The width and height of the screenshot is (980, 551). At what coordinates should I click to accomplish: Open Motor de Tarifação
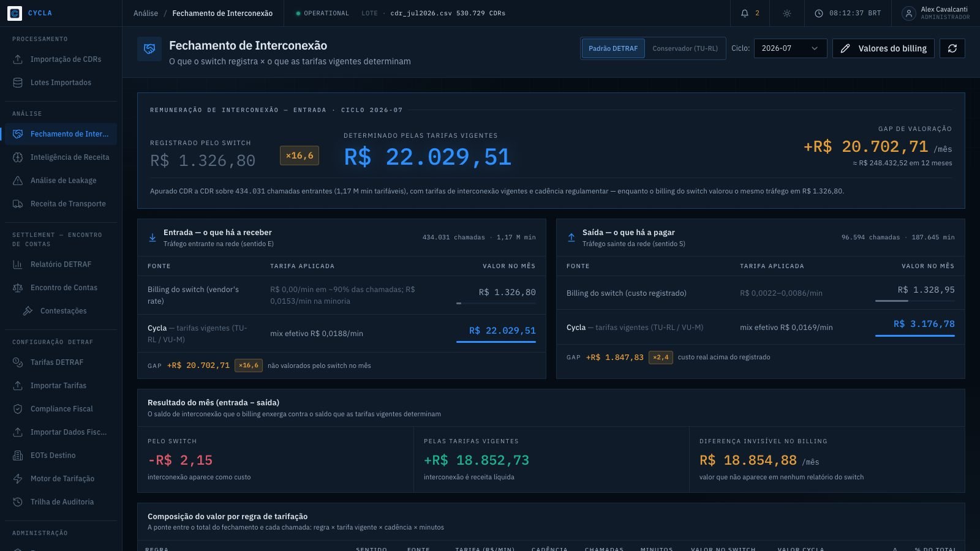click(61, 479)
